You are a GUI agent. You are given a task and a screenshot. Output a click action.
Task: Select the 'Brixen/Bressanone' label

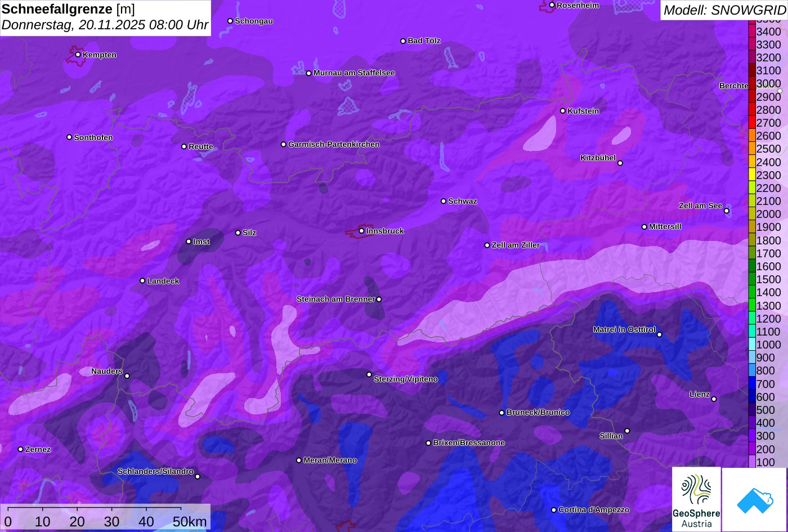(x=469, y=443)
